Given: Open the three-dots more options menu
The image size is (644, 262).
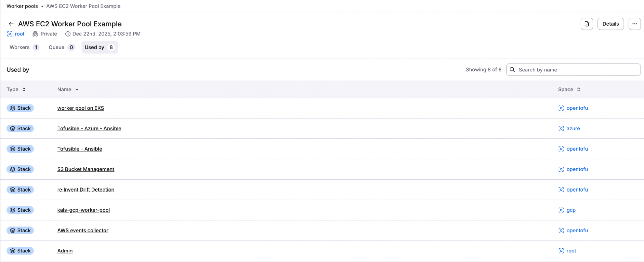Looking at the screenshot, I should pyautogui.click(x=634, y=24).
